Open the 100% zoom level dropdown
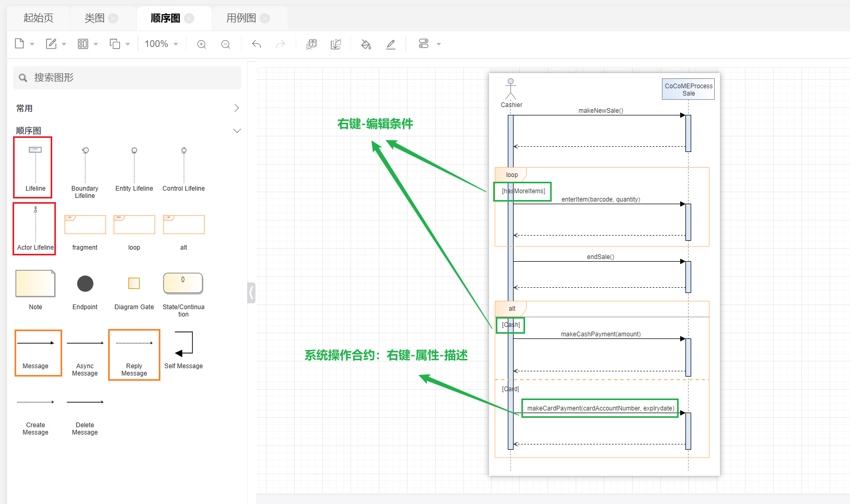 [161, 44]
